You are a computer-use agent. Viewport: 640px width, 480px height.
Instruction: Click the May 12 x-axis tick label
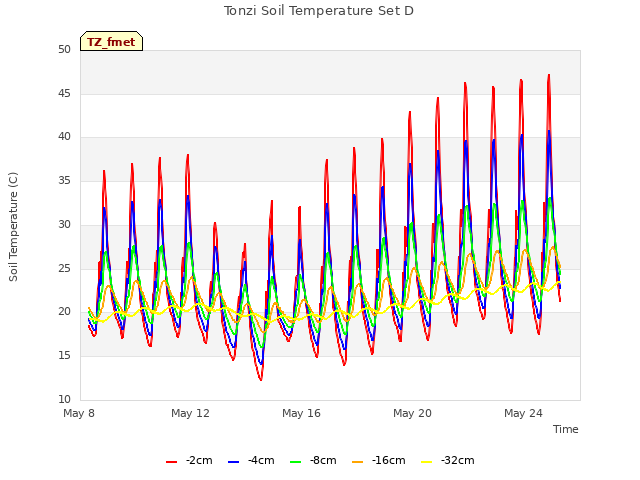pyautogui.click(x=190, y=413)
